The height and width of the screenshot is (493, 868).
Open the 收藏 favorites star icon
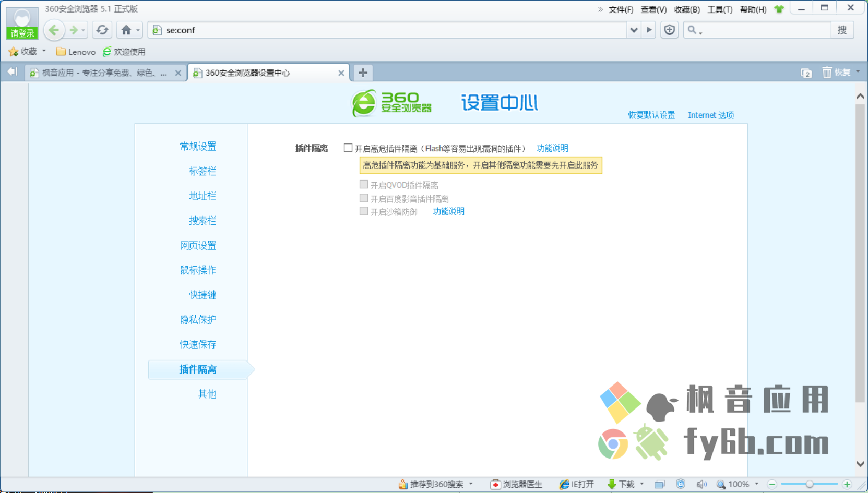pyautogui.click(x=14, y=52)
